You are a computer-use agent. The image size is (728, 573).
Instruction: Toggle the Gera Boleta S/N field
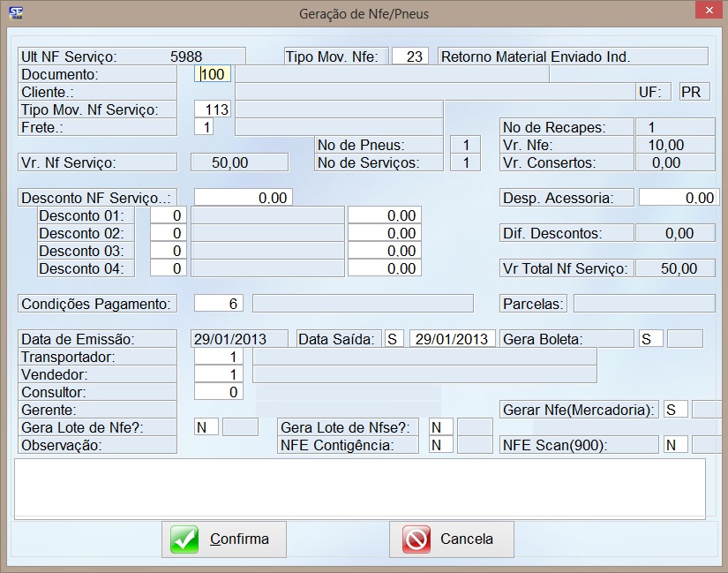(x=651, y=339)
